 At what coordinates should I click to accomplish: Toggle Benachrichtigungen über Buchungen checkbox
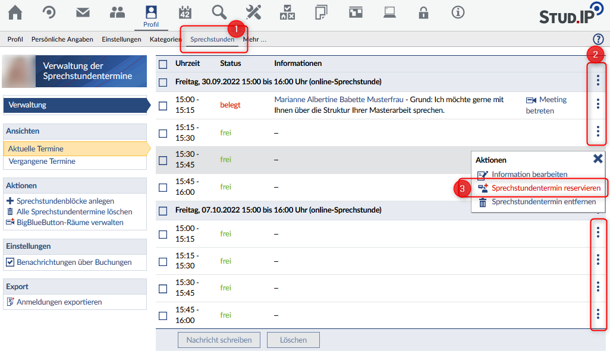(x=10, y=262)
